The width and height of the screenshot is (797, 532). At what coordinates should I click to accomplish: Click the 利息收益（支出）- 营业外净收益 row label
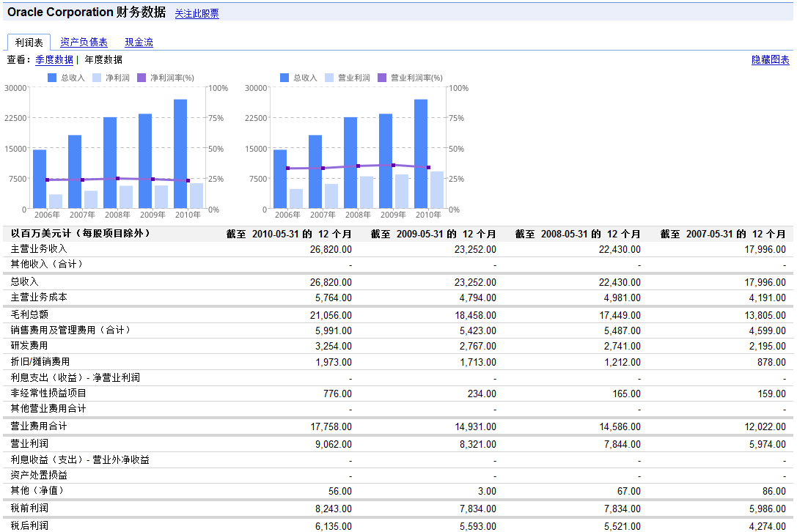click(81, 460)
